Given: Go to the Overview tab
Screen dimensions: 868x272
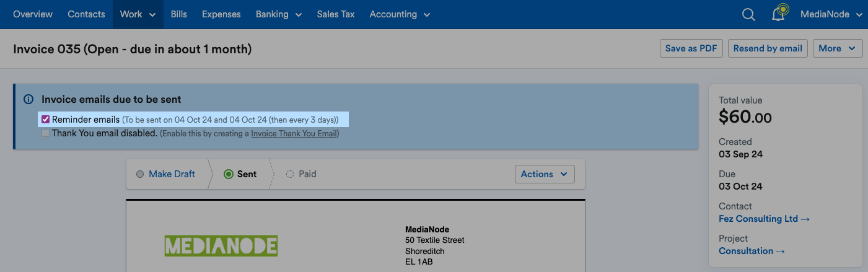Looking at the screenshot, I should point(33,14).
